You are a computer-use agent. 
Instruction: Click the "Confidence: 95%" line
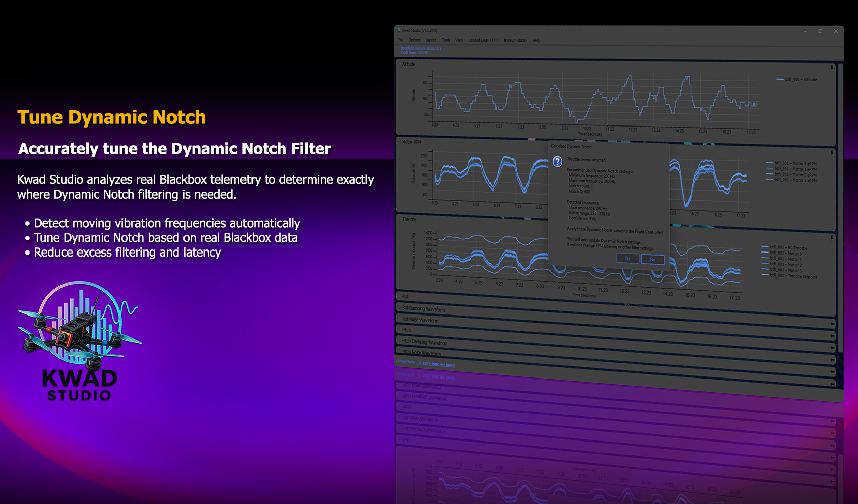582,218
